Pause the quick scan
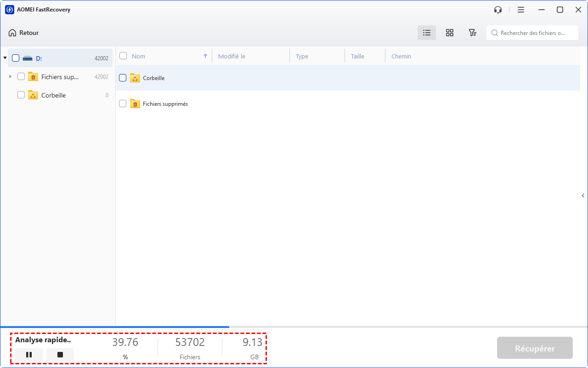588x368 pixels. pyautogui.click(x=29, y=355)
